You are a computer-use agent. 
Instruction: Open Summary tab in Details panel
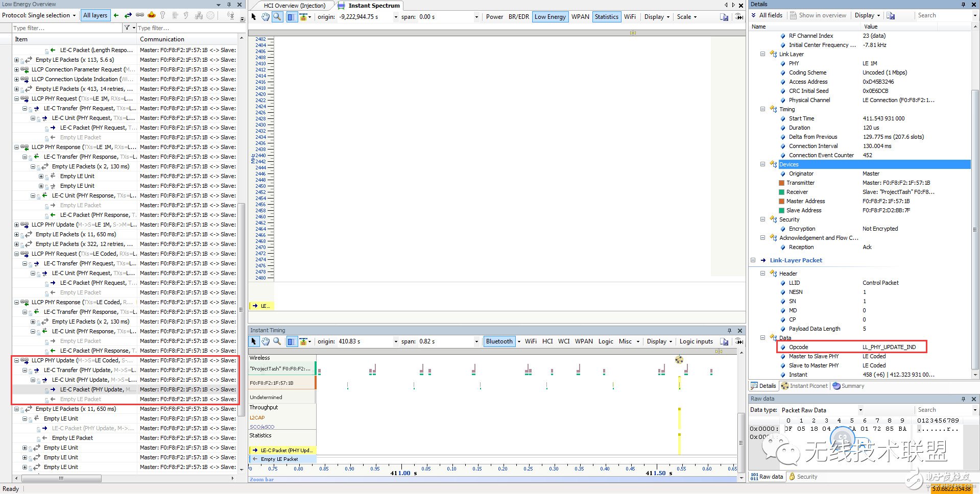click(x=849, y=386)
